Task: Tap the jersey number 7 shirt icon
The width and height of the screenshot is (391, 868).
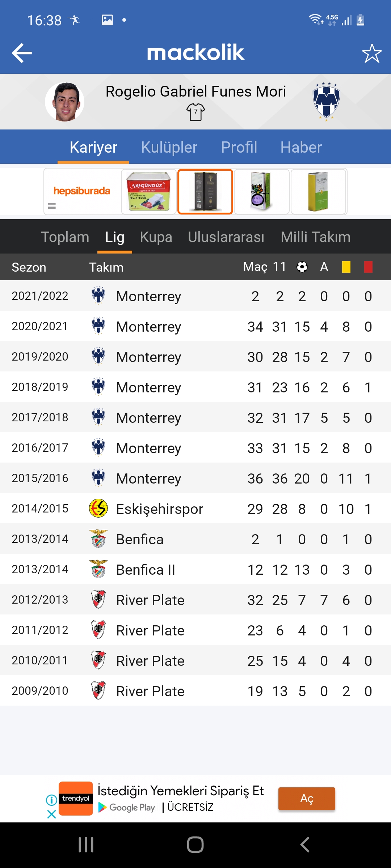Action: tap(195, 112)
